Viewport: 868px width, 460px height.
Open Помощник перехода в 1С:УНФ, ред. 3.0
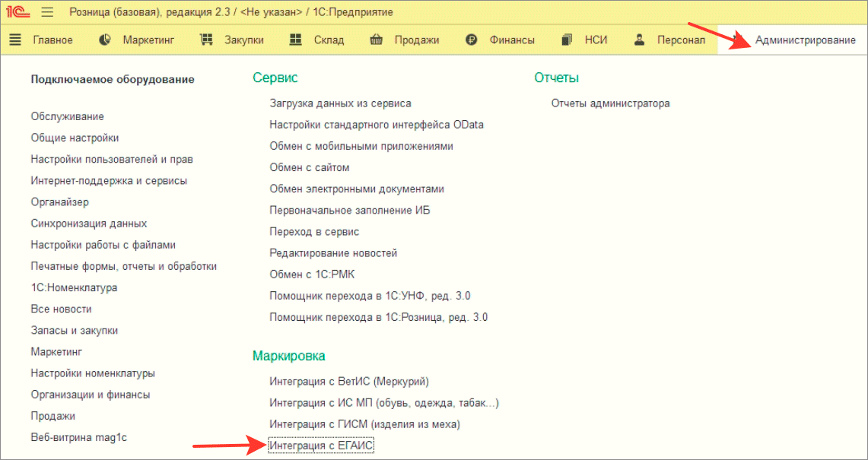pyautogui.click(x=370, y=296)
